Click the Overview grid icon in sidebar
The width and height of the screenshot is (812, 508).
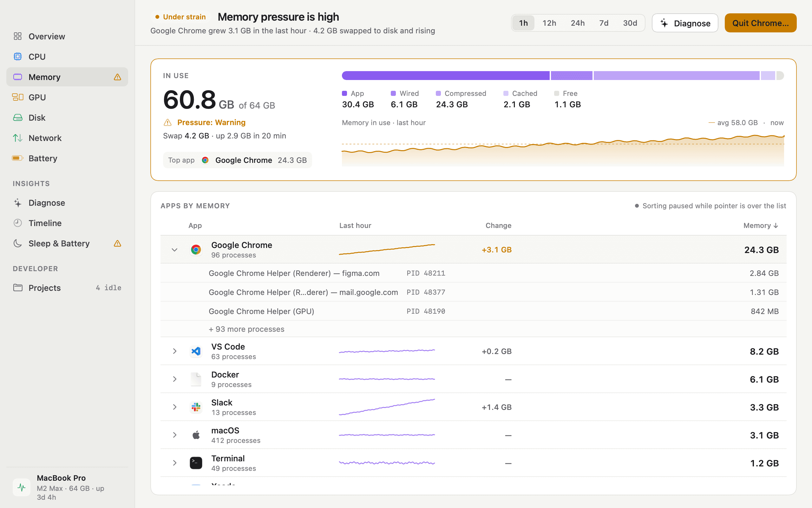point(18,36)
